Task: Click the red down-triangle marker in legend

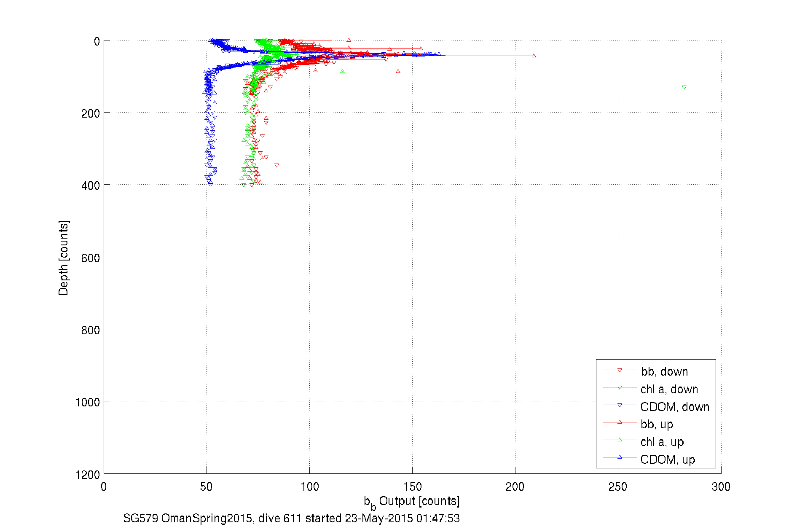Action: tap(620, 370)
